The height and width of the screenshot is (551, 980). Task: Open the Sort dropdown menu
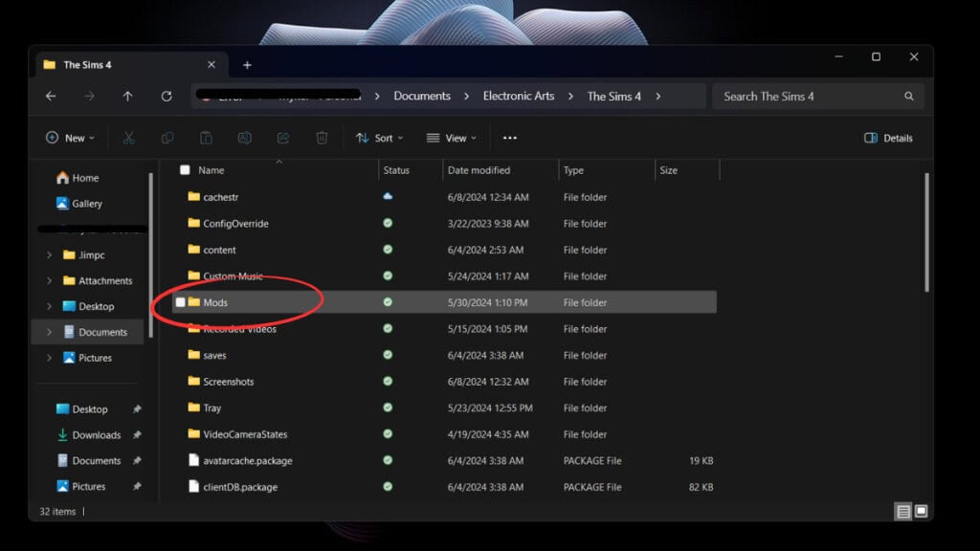[x=379, y=138]
